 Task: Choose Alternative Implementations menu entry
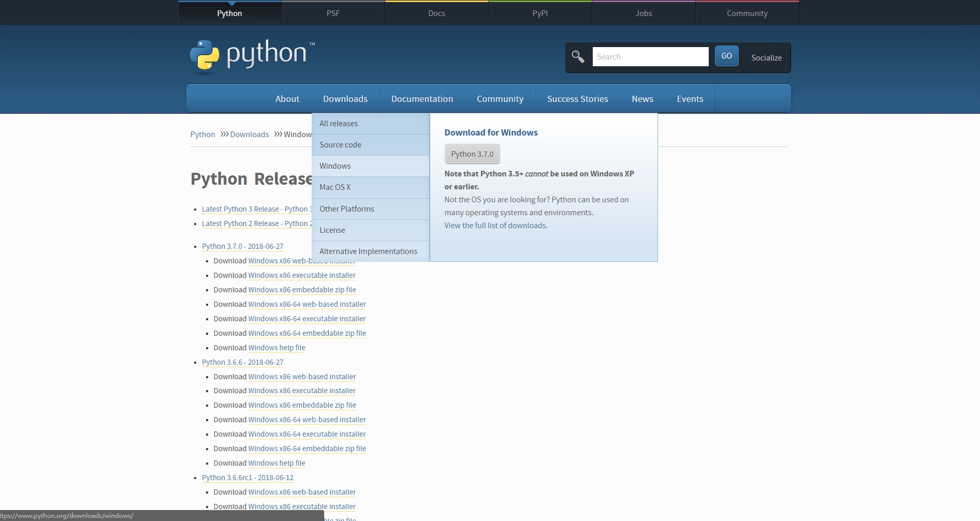point(368,251)
